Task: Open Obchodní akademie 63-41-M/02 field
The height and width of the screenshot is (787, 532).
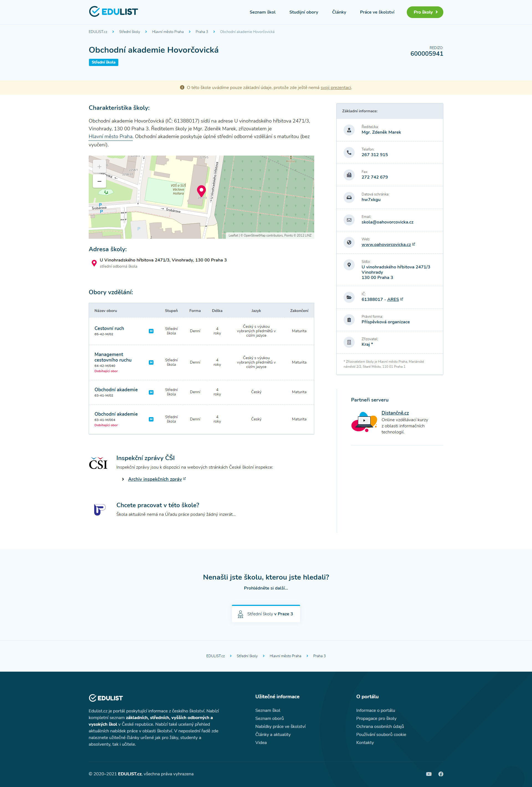Action: (116, 390)
